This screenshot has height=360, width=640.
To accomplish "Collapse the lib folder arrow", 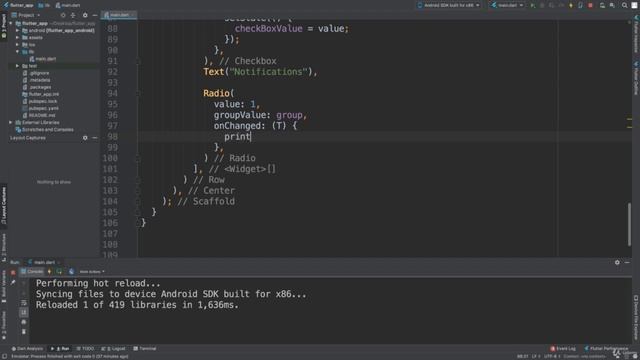I will (x=18, y=52).
